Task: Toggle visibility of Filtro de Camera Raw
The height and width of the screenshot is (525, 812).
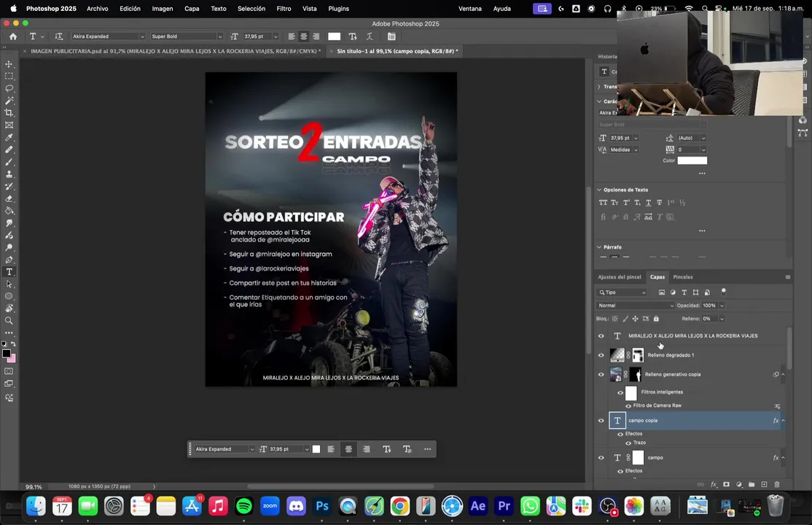Action: tap(628, 406)
